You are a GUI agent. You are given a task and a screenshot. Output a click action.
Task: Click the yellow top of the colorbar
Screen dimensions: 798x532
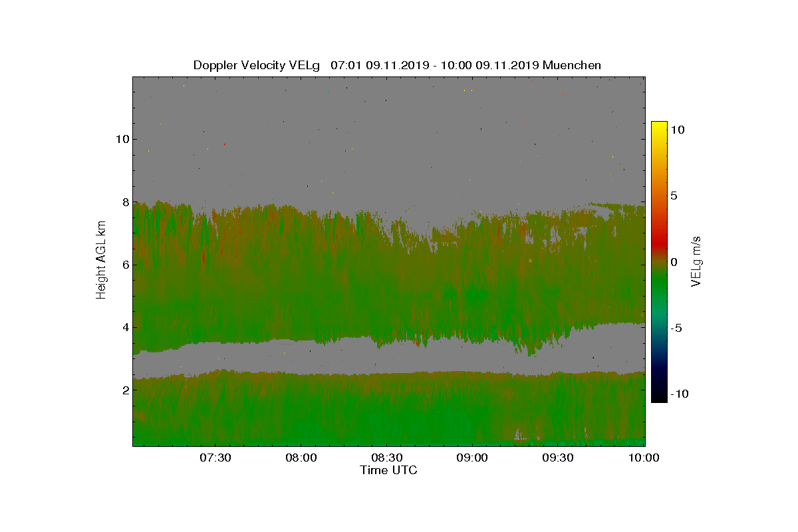658,125
